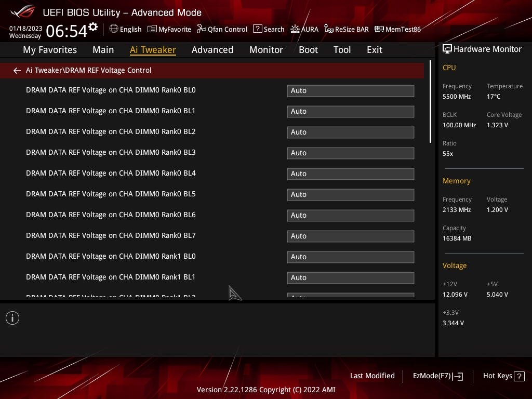Select Ai Tweaker\DRAM REF Voltage Control breadcrumb
This screenshot has height=399, width=532.
pyautogui.click(x=88, y=70)
